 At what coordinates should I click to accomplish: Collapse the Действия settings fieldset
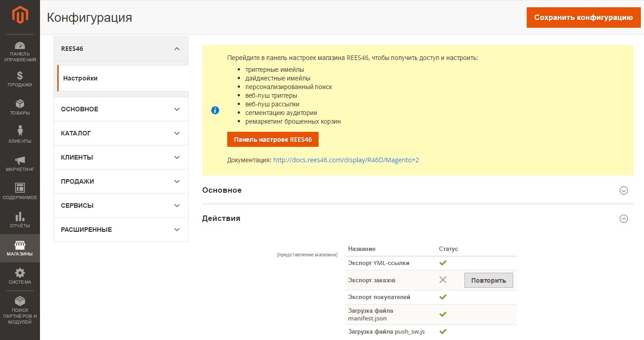pyautogui.click(x=624, y=219)
